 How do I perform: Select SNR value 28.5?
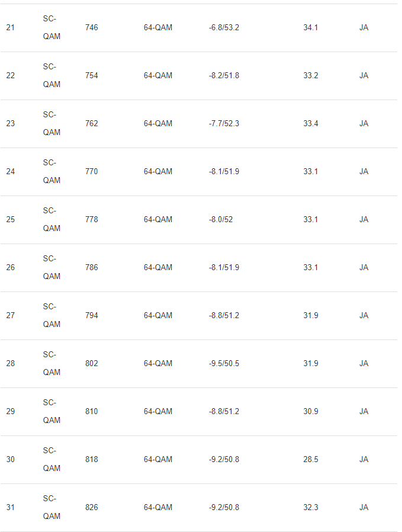pyautogui.click(x=310, y=459)
